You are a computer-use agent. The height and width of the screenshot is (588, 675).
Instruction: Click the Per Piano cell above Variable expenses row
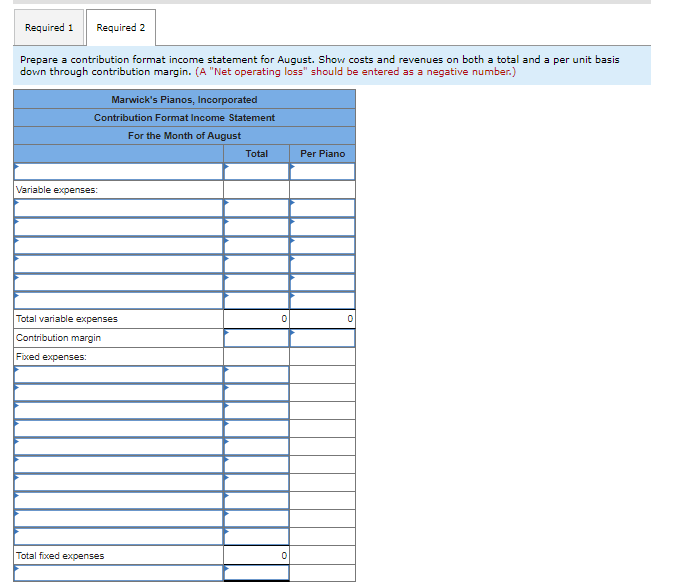point(322,171)
